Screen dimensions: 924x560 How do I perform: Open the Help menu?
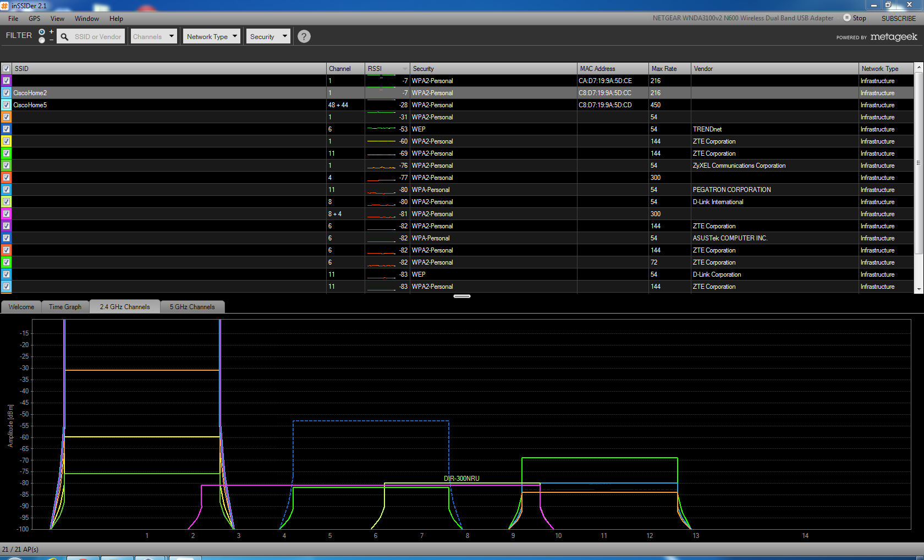point(116,19)
